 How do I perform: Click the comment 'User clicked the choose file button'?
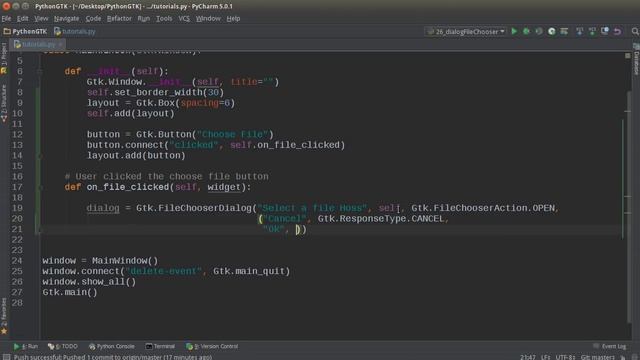[x=167, y=176]
